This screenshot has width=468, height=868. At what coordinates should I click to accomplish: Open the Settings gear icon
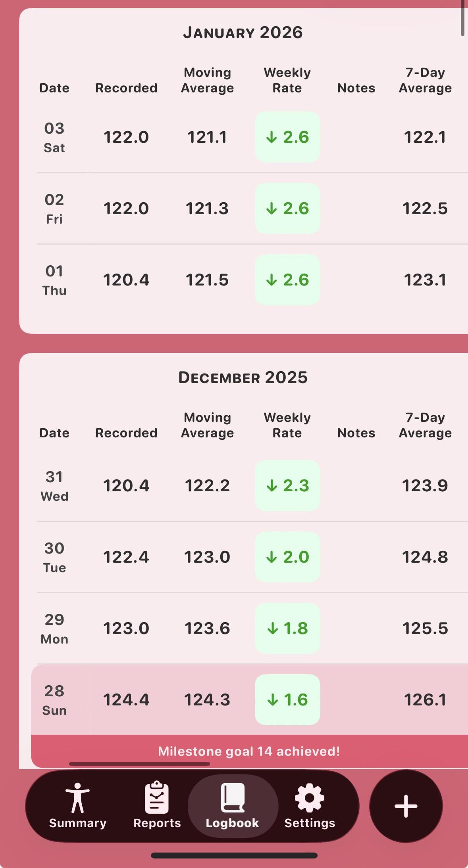pyautogui.click(x=310, y=797)
